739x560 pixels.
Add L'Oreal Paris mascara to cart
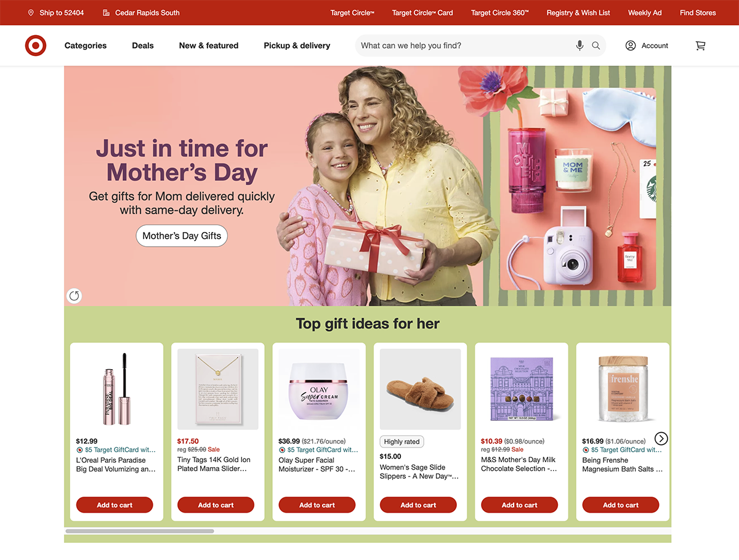point(115,505)
